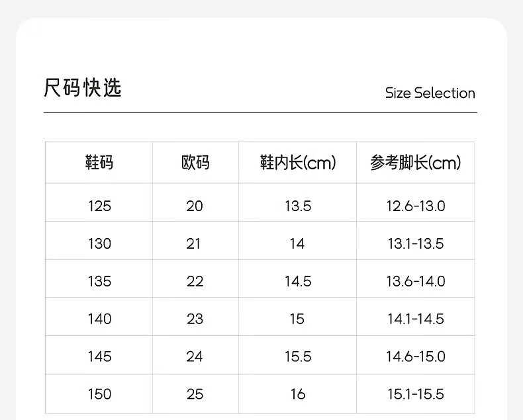Screen dimensions: 523x420
Task: Click EU size 22 cell
Action: [195, 281]
